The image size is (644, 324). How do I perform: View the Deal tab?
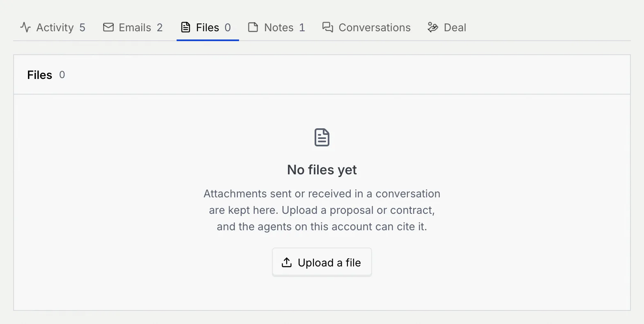pyautogui.click(x=447, y=28)
